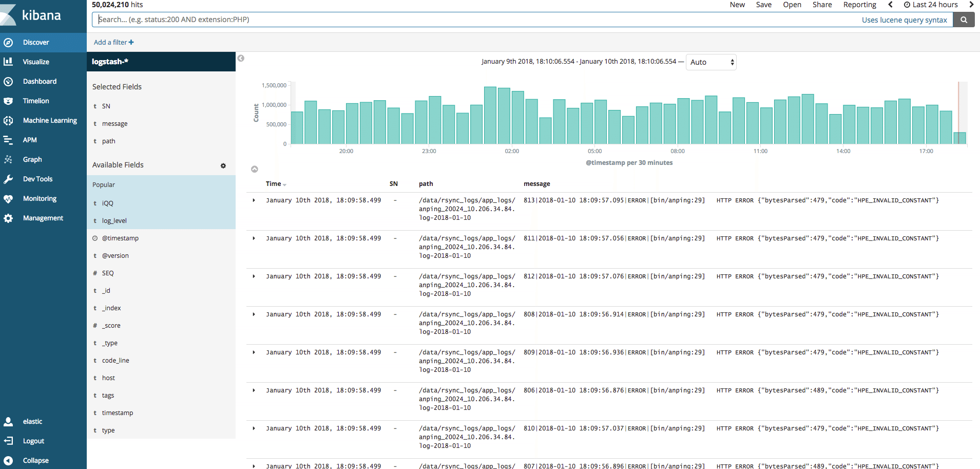Screen dimensions: 980x469
Task: Click Open in top menu
Action: click(x=792, y=5)
